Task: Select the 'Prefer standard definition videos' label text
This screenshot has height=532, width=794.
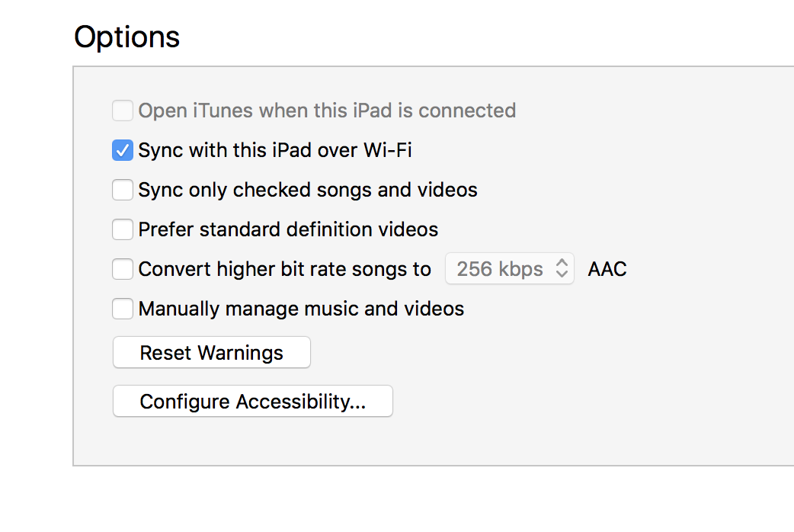Action: click(288, 229)
